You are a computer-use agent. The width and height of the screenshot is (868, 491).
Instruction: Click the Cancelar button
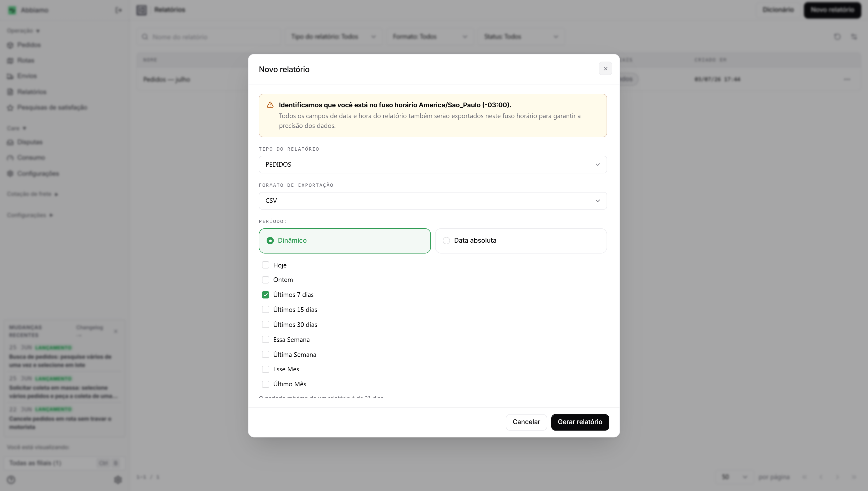click(x=526, y=422)
